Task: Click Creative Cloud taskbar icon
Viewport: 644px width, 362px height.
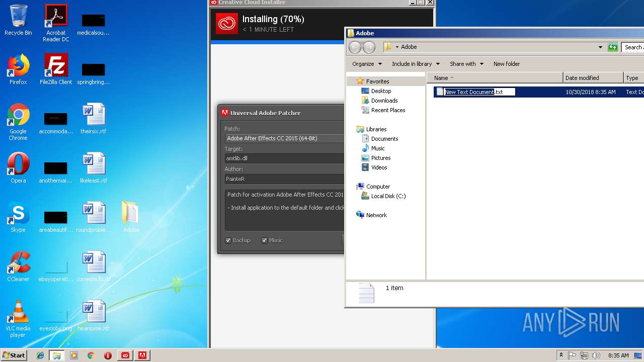Action: [x=125, y=355]
